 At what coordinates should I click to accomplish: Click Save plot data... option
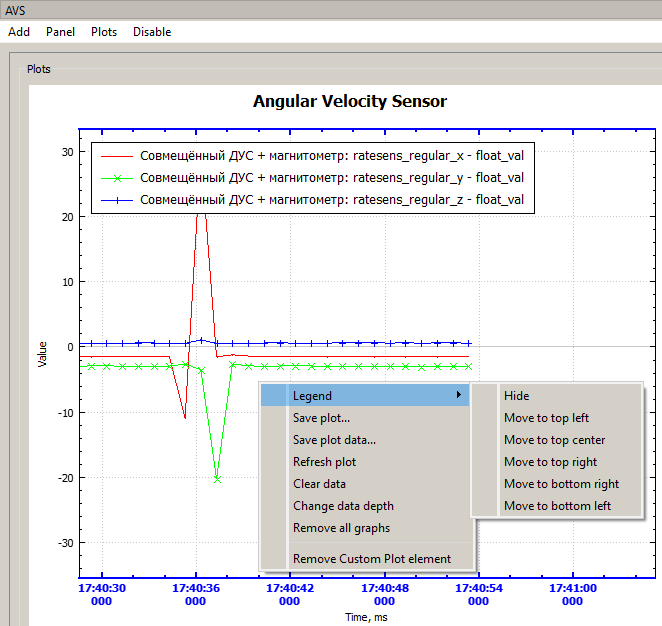(x=334, y=440)
